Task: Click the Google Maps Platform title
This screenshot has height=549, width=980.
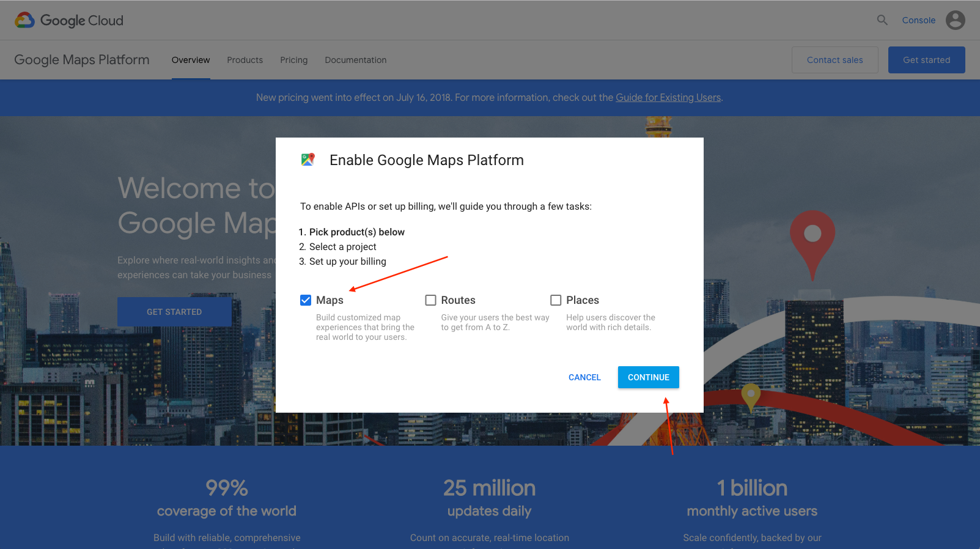Action: (x=82, y=60)
